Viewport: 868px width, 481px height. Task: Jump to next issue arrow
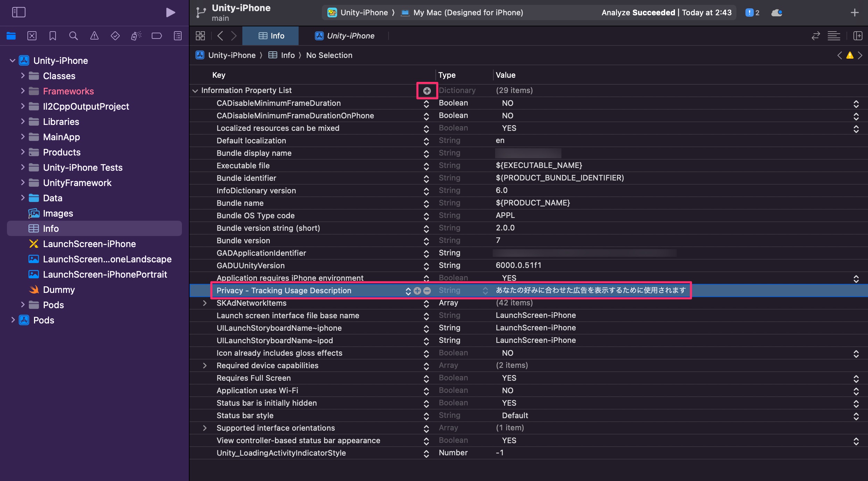[860, 56]
